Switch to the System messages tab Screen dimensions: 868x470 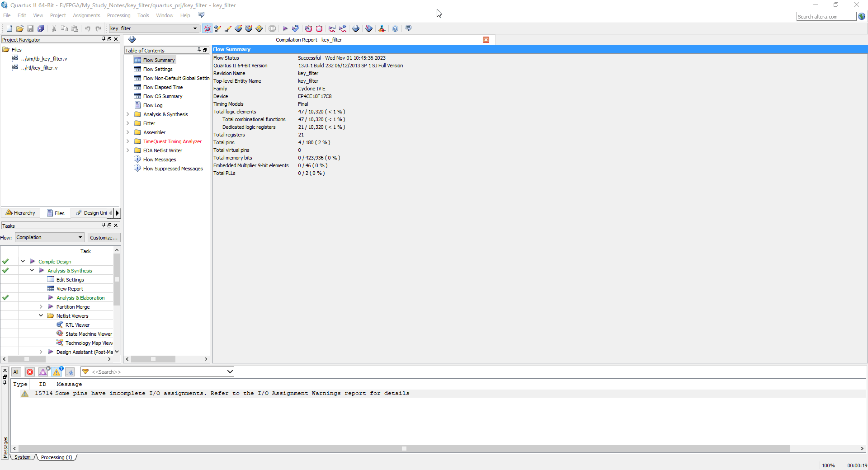click(22, 457)
